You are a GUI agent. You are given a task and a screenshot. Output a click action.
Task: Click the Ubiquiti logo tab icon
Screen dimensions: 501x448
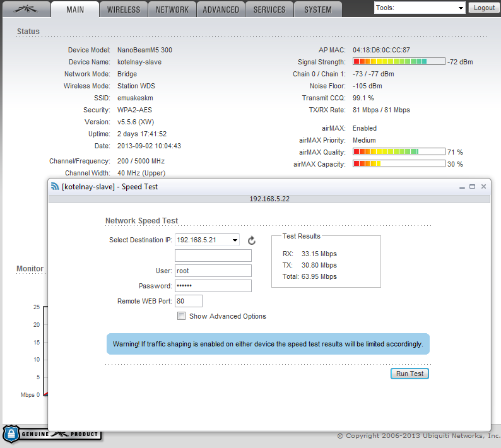(25, 9)
